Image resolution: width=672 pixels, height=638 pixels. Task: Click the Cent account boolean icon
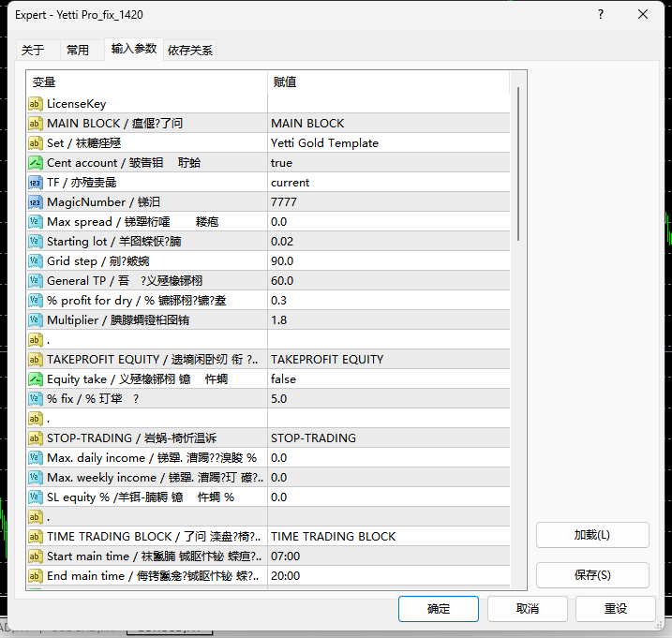(36, 163)
